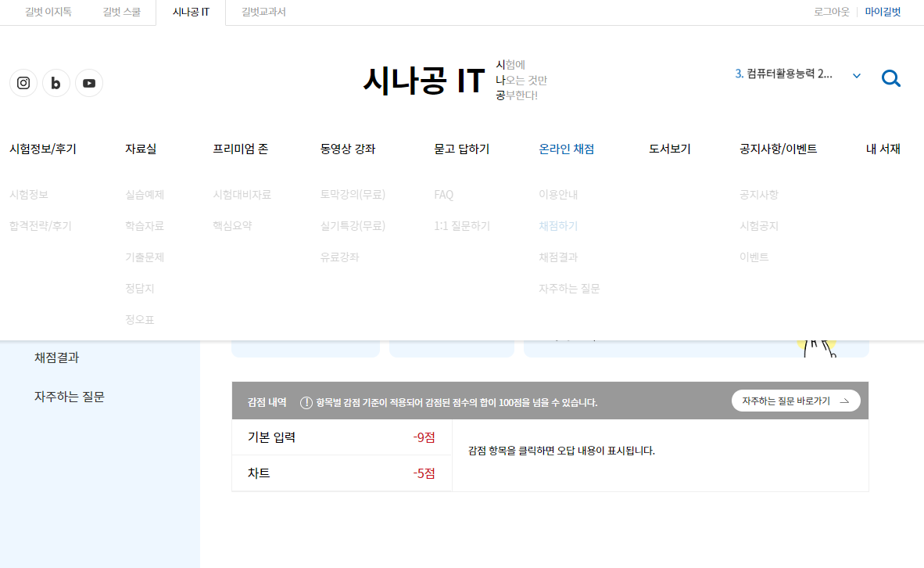Select 공지사항 submenu item

pyautogui.click(x=759, y=195)
